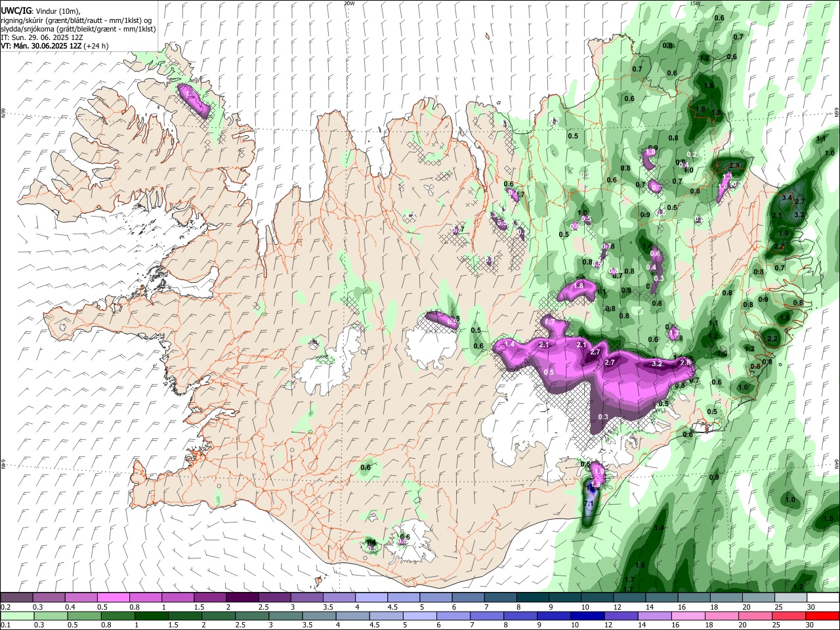Click the pale green 0.1–0.3 rain legend swatch

18,616
